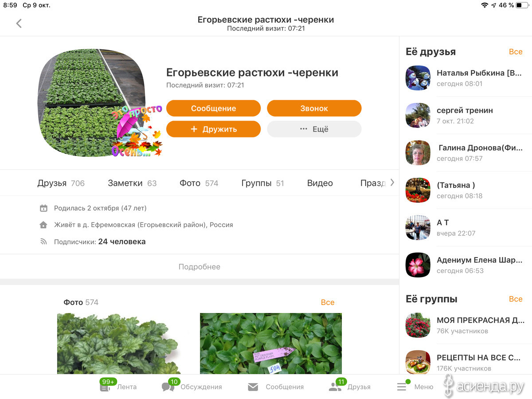Tap the back arrow icon
Screen dimensions: 532x399
pyautogui.click(x=19, y=23)
